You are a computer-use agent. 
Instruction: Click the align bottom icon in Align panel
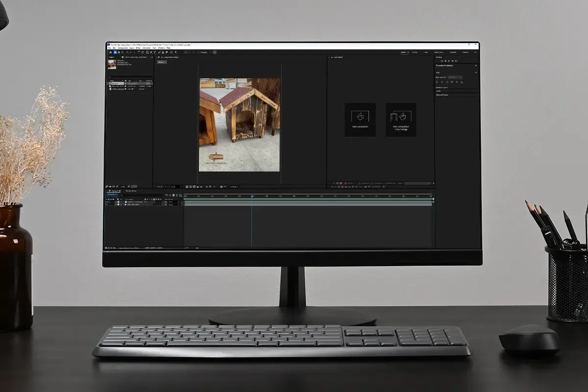click(462, 82)
